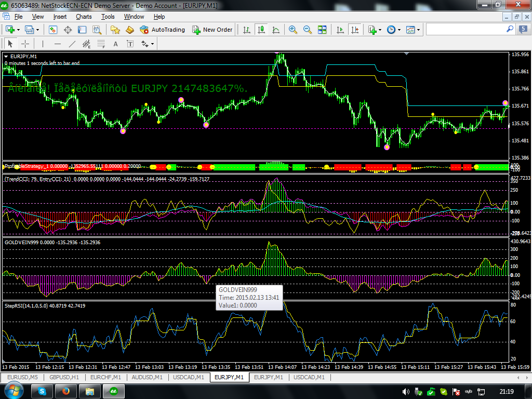The image size is (532, 399).
Task: Click the search input field
Action: point(466,30)
